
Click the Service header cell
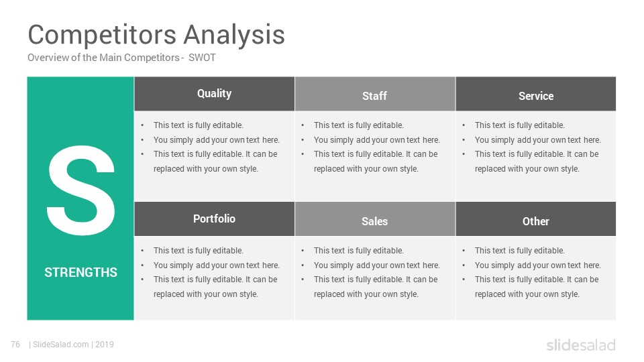[536, 94]
